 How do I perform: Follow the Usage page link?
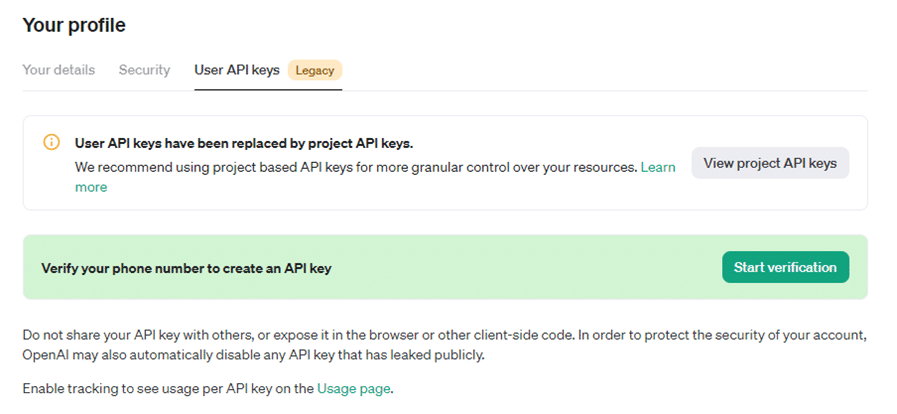pos(354,389)
